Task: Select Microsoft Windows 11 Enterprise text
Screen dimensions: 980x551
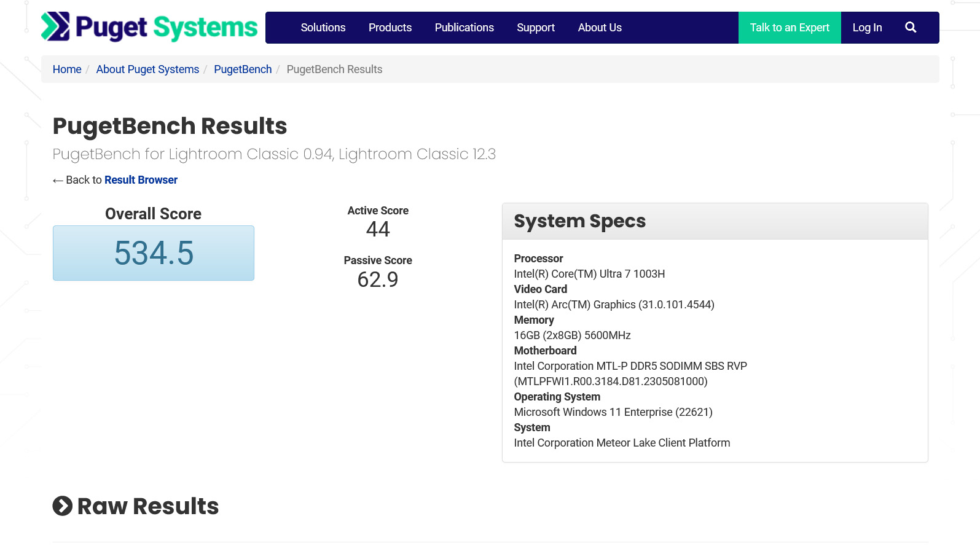Action: coord(613,412)
